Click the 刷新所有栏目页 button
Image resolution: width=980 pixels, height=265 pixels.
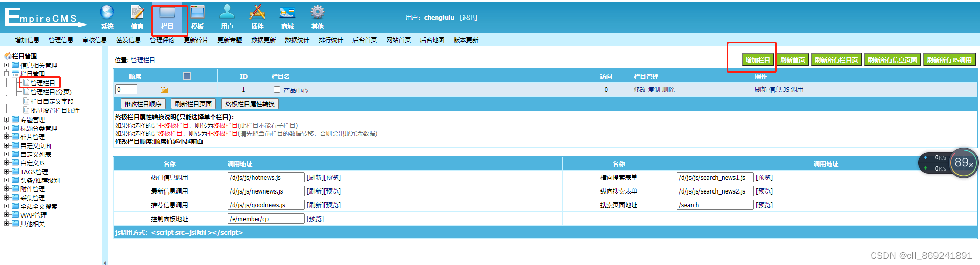tap(836, 60)
